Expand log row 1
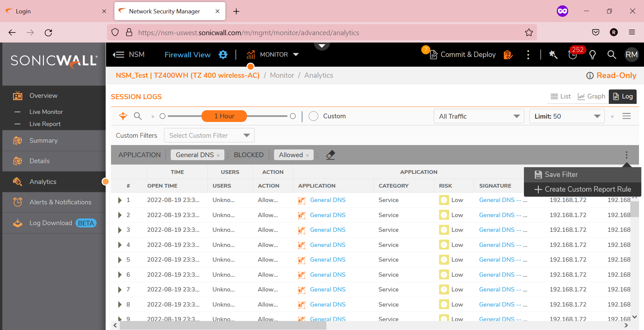This screenshot has height=330, width=644. [x=120, y=200]
